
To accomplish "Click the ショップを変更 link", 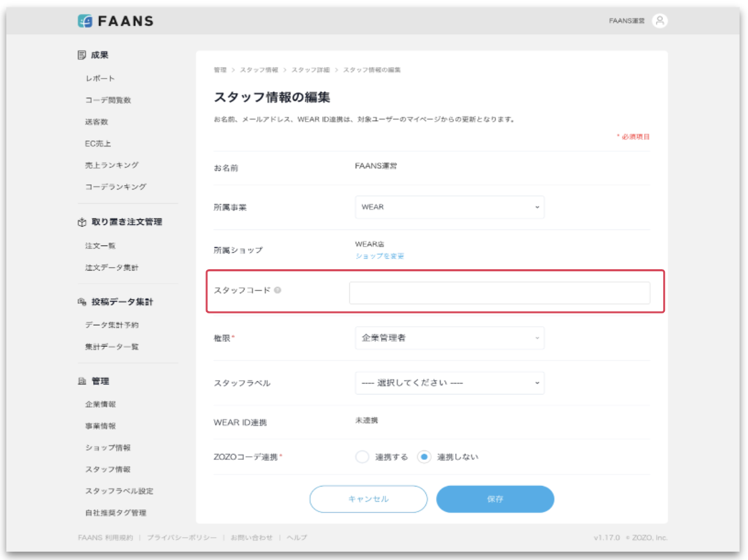I will click(380, 257).
